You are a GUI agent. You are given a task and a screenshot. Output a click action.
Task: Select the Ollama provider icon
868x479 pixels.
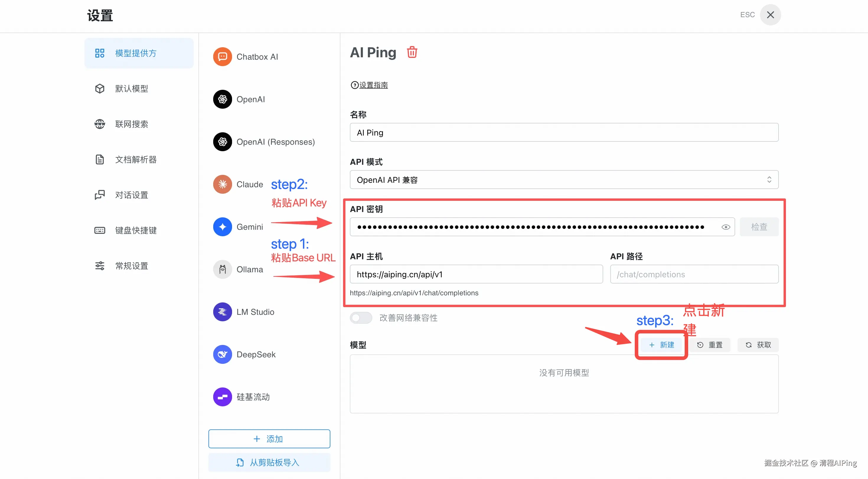coord(222,269)
